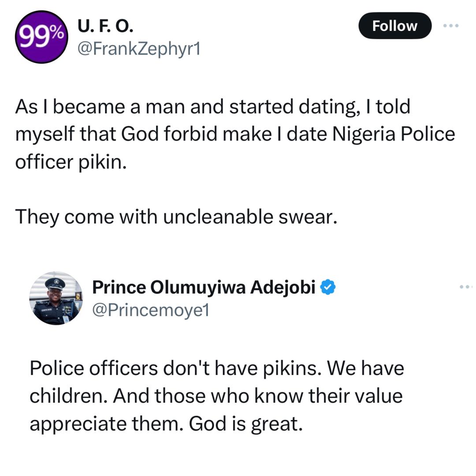Follow the U. F. O. account

(394, 26)
